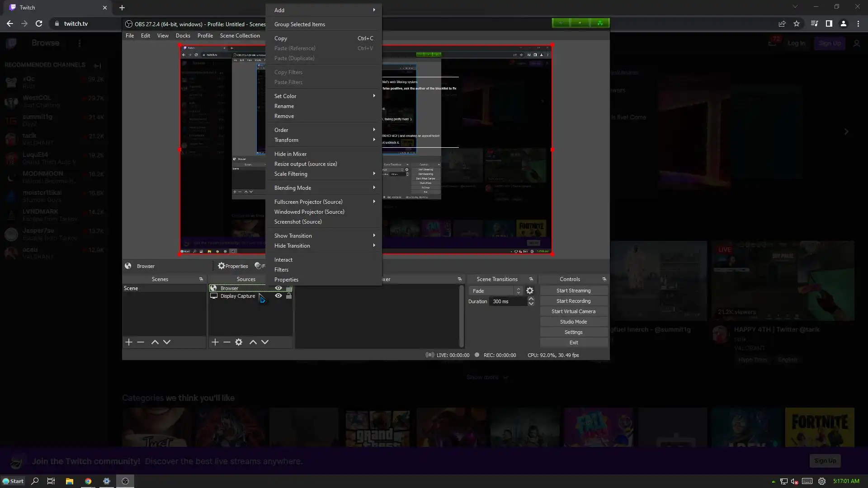
Task: Select Screenshot (Source) menu entry
Action: [298, 222]
